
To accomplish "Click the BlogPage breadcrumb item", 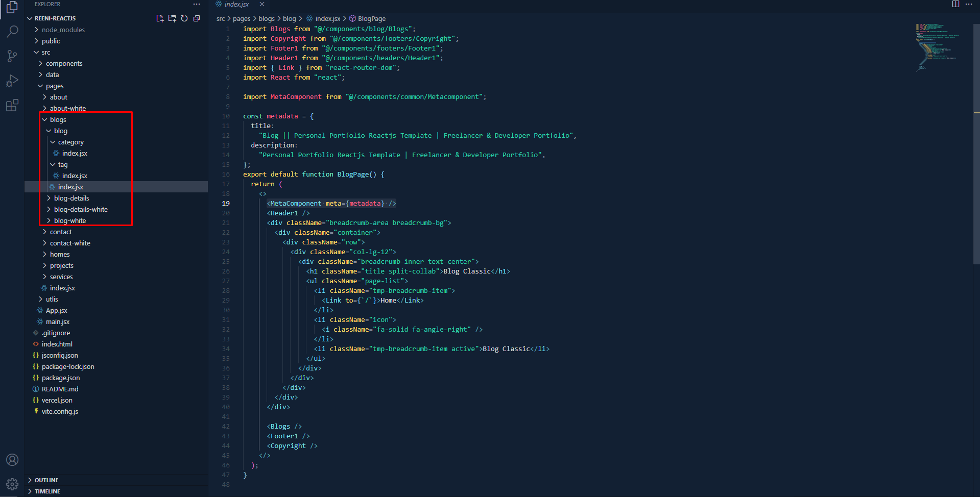I will coord(371,19).
